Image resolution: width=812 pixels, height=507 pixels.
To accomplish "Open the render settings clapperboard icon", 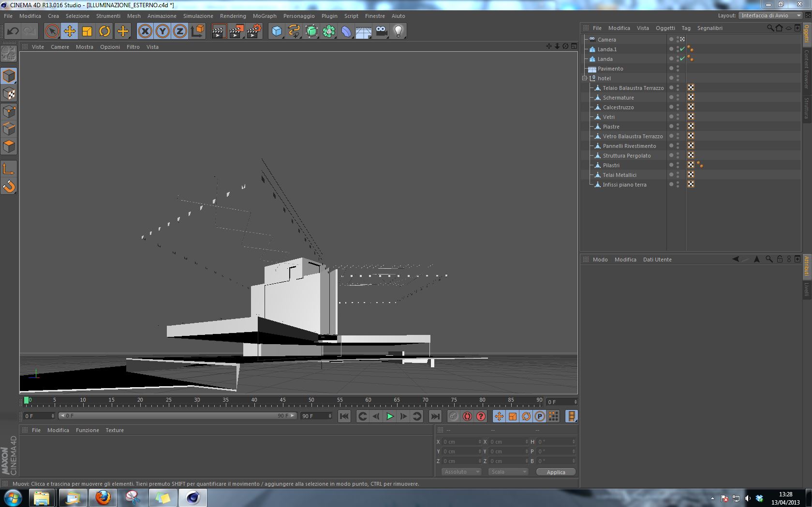I will [x=254, y=31].
